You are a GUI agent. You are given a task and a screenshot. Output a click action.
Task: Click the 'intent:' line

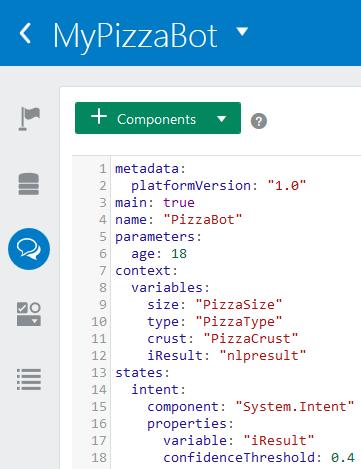coord(158,389)
